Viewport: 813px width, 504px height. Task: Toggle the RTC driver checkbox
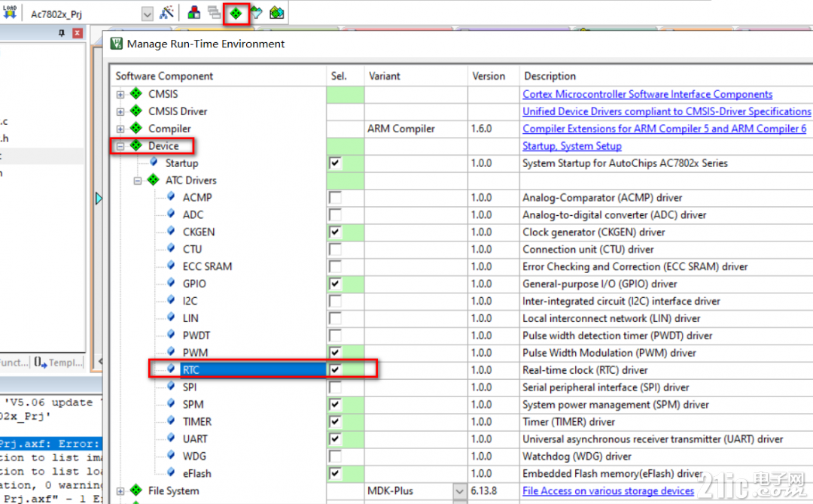336,370
